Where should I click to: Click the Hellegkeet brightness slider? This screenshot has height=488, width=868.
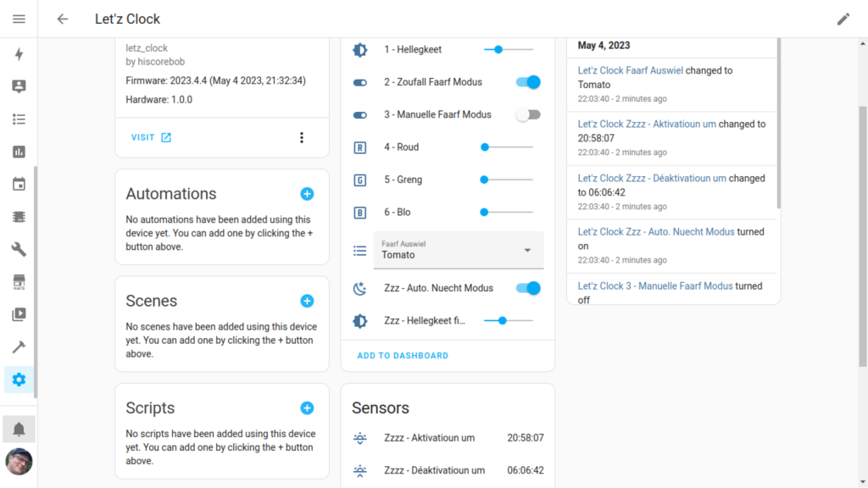point(508,50)
